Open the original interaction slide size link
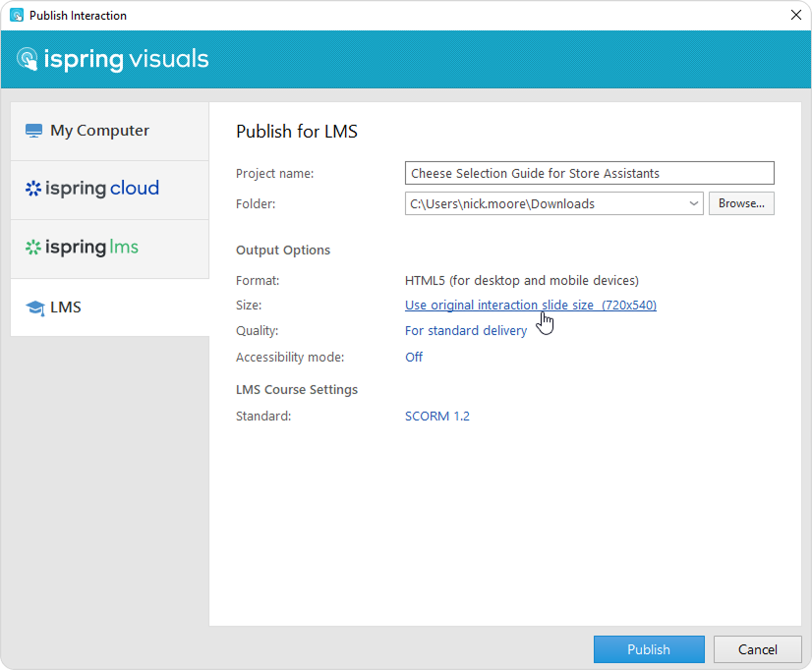The image size is (812, 670). point(530,306)
